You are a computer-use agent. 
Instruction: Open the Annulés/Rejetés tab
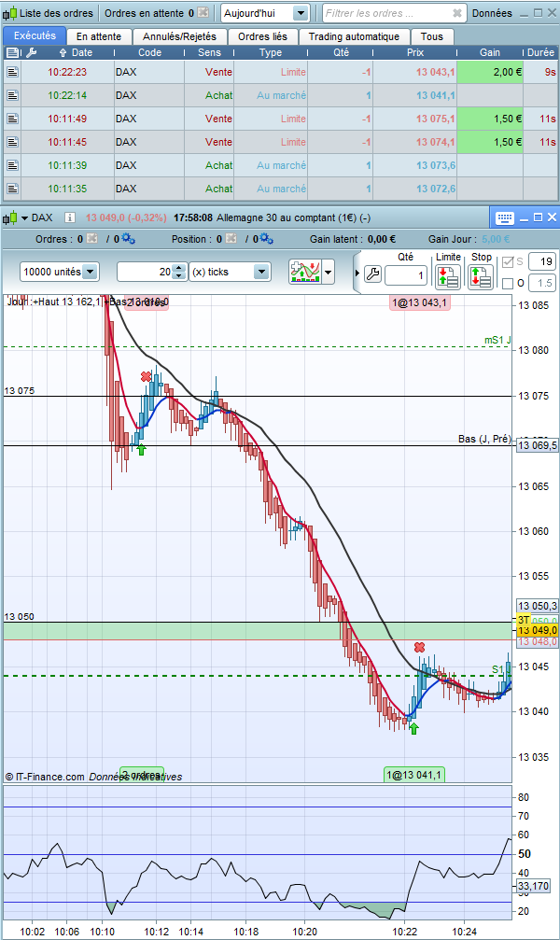[179, 36]
